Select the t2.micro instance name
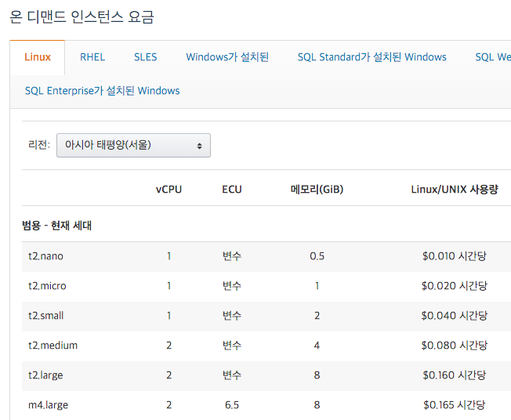Screen dimensions: 511x420 point(47,286)
